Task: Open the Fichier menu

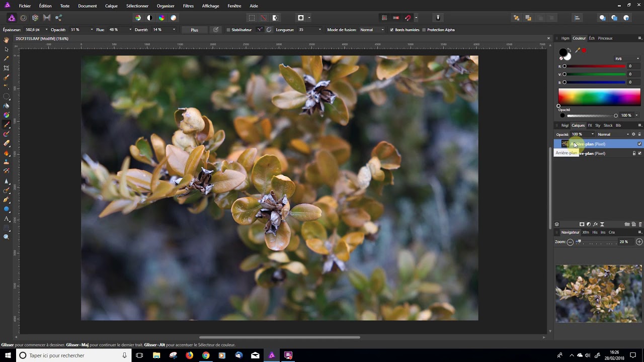Action: click(25, 6)
